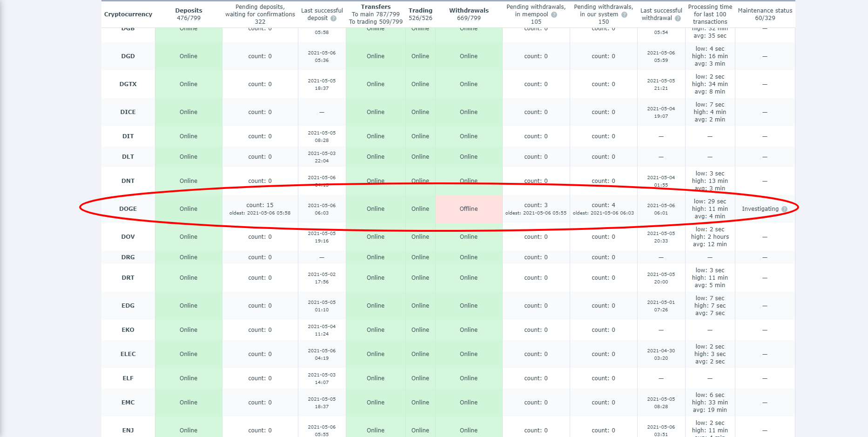This screenshot has width=868, height=437.
Task: Click the ELF ticker name
Action: point(128,378)
